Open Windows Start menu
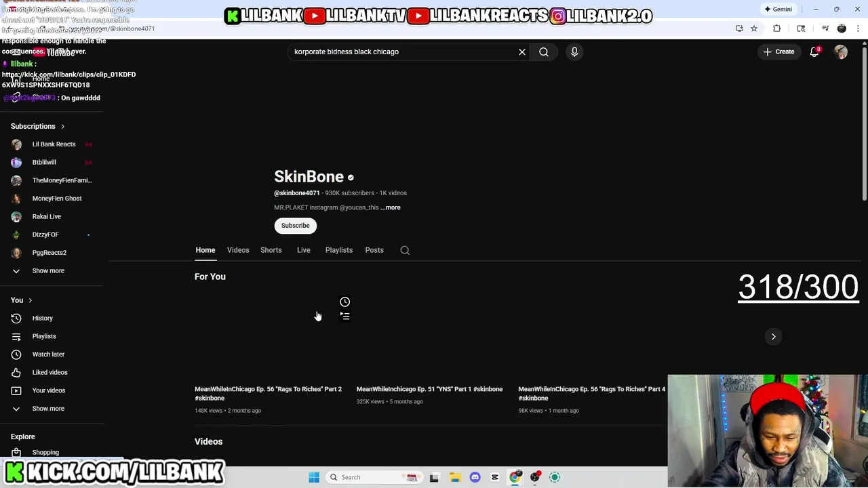868x488 pixels. pyautogui.click(x=314, y=477)
